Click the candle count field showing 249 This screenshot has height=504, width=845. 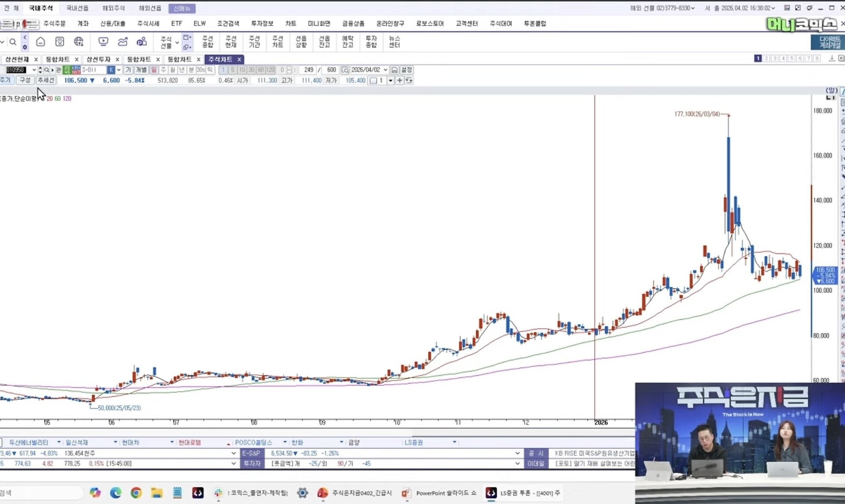(x=309, y=70)
